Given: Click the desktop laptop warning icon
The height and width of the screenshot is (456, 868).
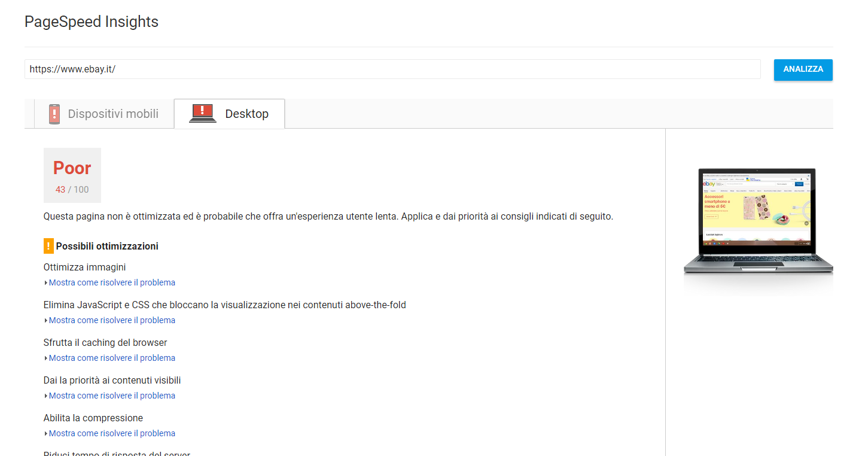Looking at the screenshot, I should point(203,113).
